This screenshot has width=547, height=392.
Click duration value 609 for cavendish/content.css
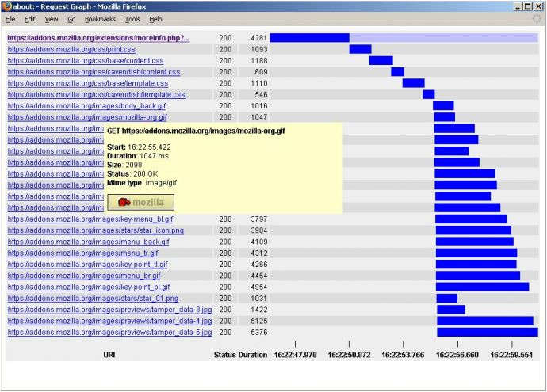click(x=261, y=72)
